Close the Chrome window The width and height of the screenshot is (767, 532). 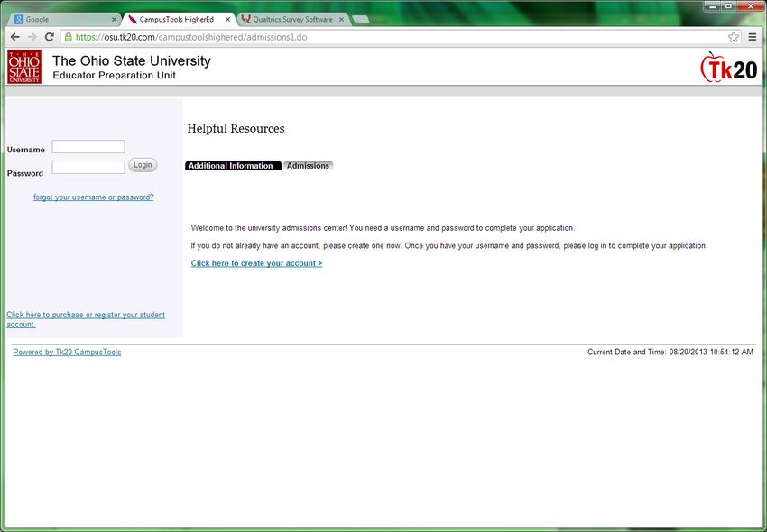[x=750, y=6]
